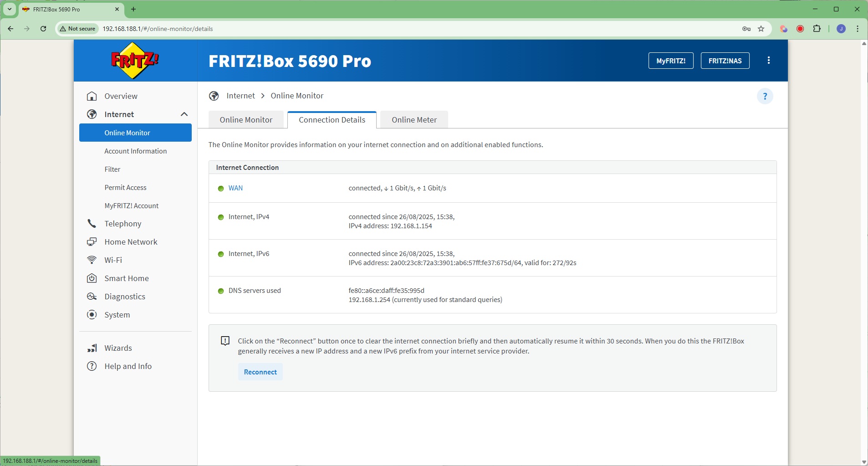Click the Home Network devices icon

point(92,242)
